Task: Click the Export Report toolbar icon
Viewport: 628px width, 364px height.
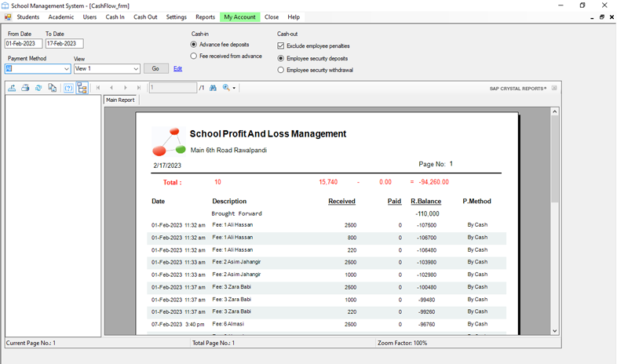Action: [x=12, y=88]
